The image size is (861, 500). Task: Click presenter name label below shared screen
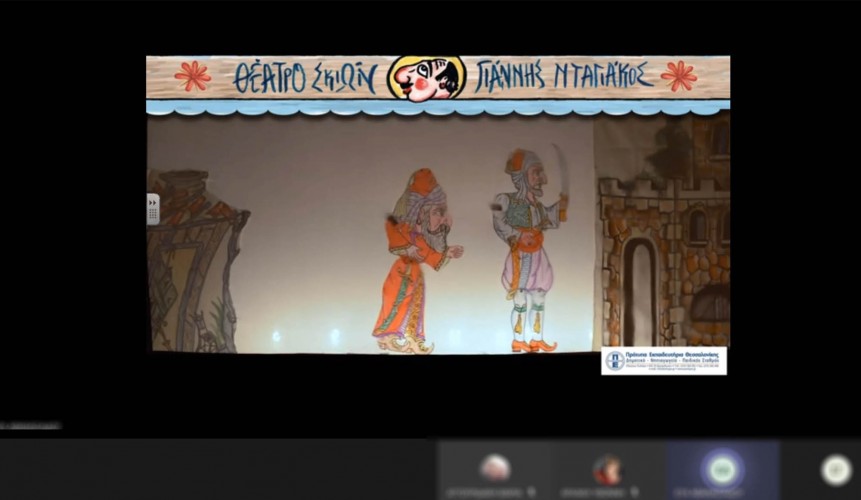[x=30, y=425]
